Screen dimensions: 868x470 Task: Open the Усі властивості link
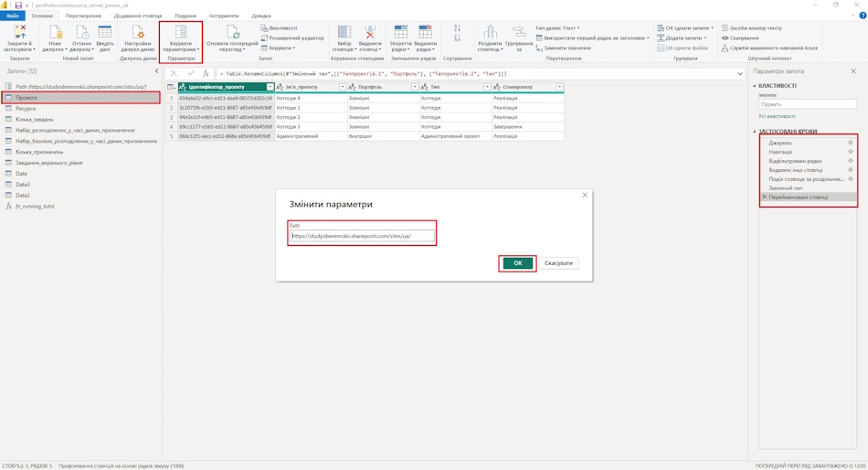[x=777, y=116]
